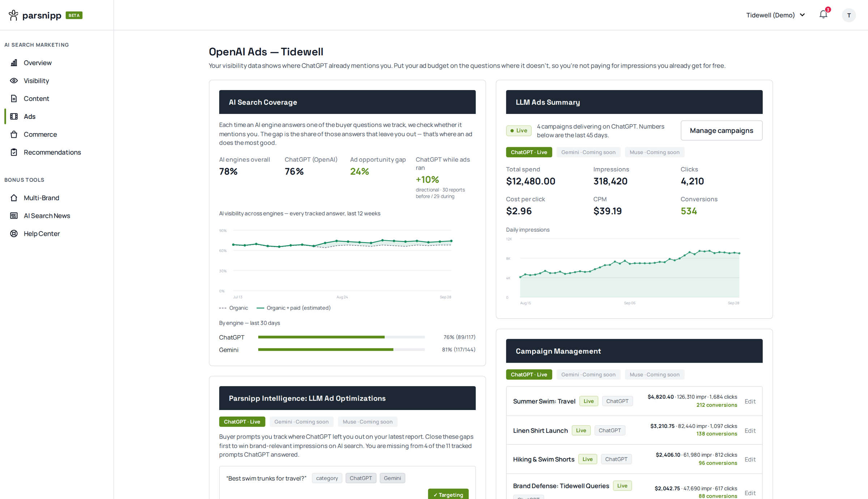The width and height of the screenshot is (868, 499).
Task: Open Visibility in the sidebar
Action: point(36,81)
